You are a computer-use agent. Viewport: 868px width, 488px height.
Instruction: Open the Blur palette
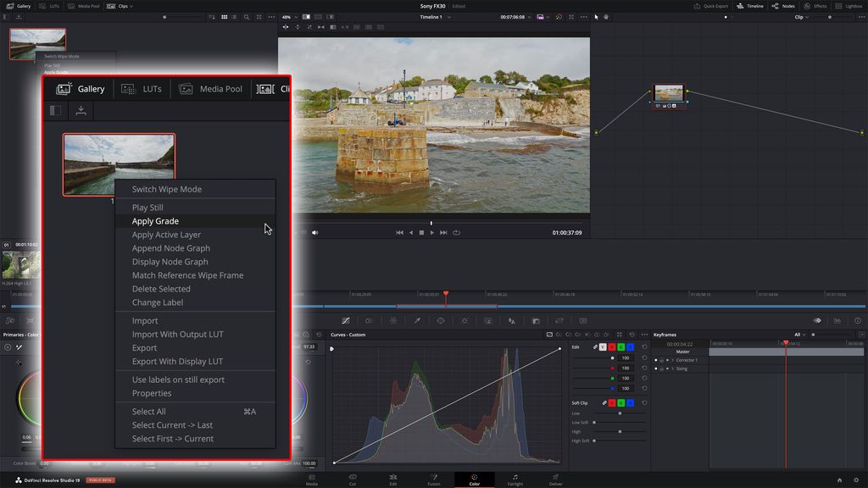[512, 320]
